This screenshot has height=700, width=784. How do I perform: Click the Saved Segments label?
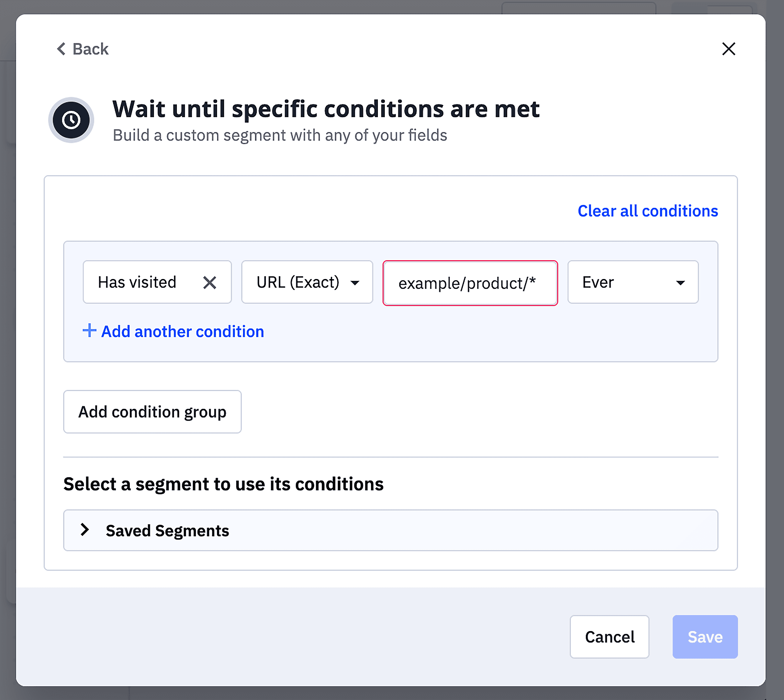[167, 531]
